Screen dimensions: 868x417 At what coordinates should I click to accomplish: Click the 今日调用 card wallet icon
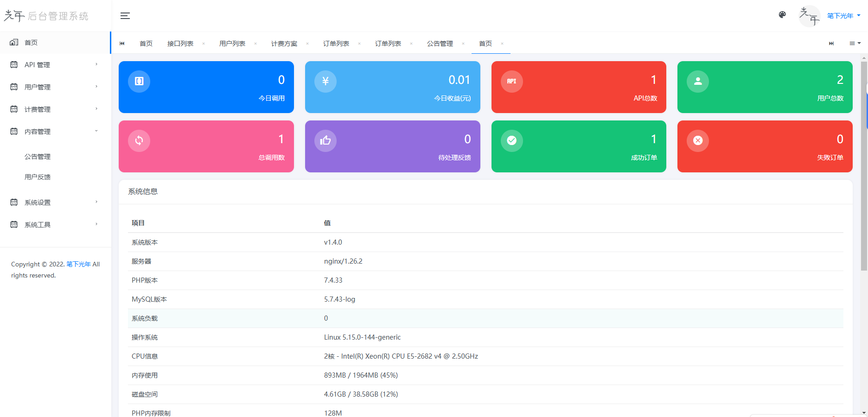coord(139,81)
